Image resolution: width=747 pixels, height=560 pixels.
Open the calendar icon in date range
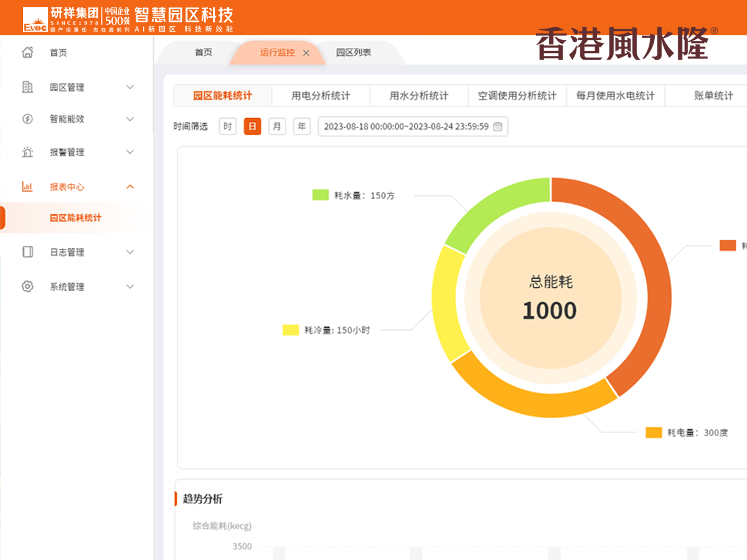pos(497,127)
